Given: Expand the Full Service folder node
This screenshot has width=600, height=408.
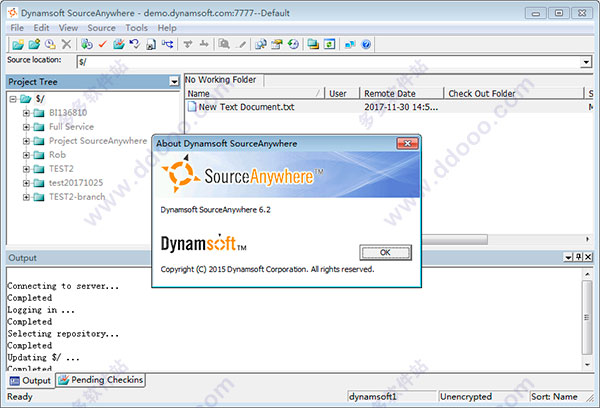Looking at the screenshot, I should click(26, 127).
